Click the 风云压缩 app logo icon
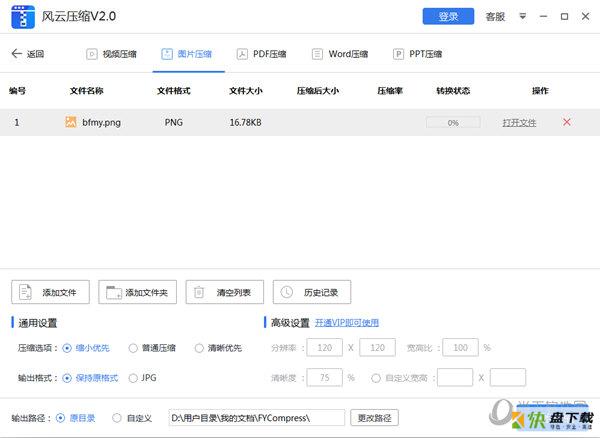600x438 pixels. coord(23,17)
